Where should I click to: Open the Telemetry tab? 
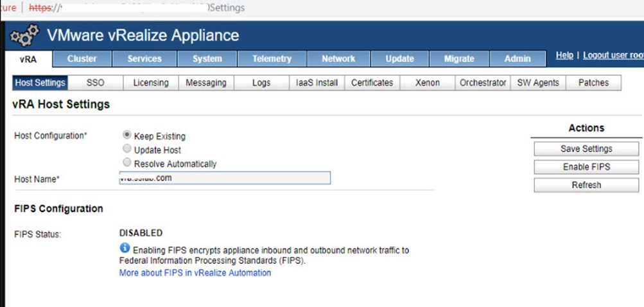(x=272, y=59)
